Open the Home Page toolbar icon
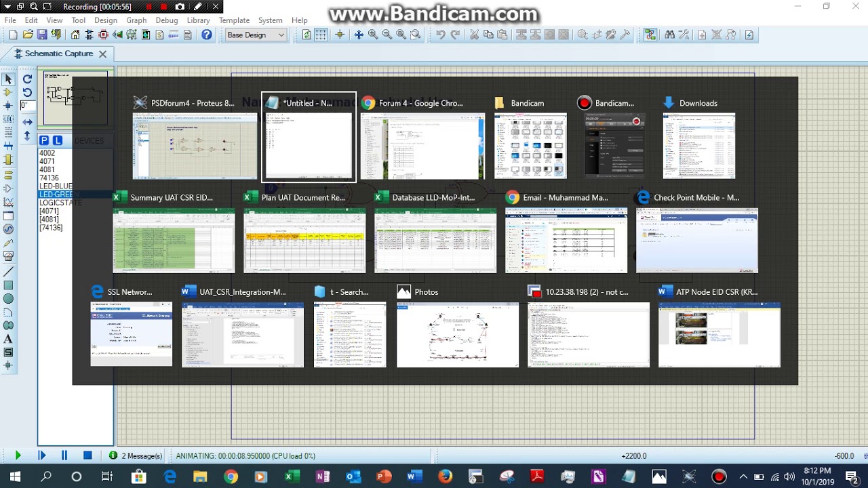Image resolution: width=868 pixels, height=488 pixels. coord(75,35)
